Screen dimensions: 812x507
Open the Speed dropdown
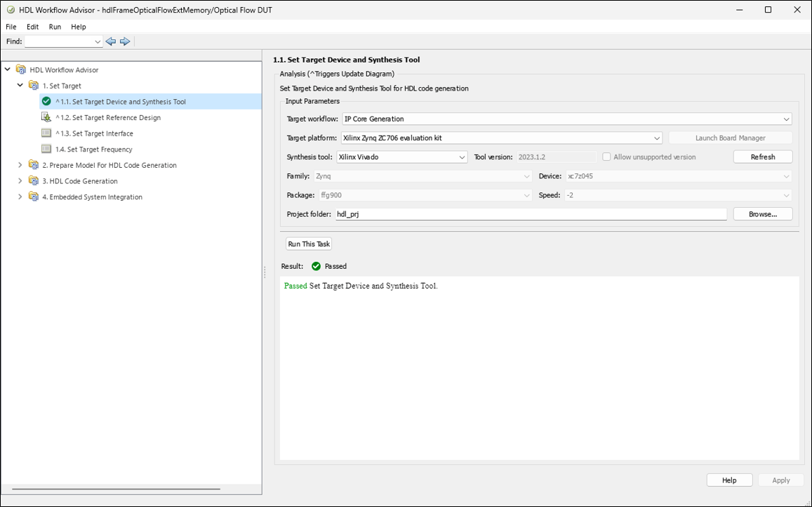coord(786,195)
